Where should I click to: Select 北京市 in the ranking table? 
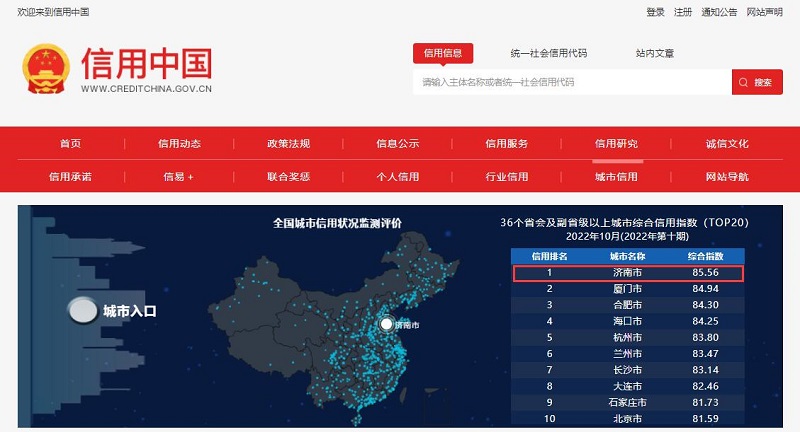click(628, 419)
